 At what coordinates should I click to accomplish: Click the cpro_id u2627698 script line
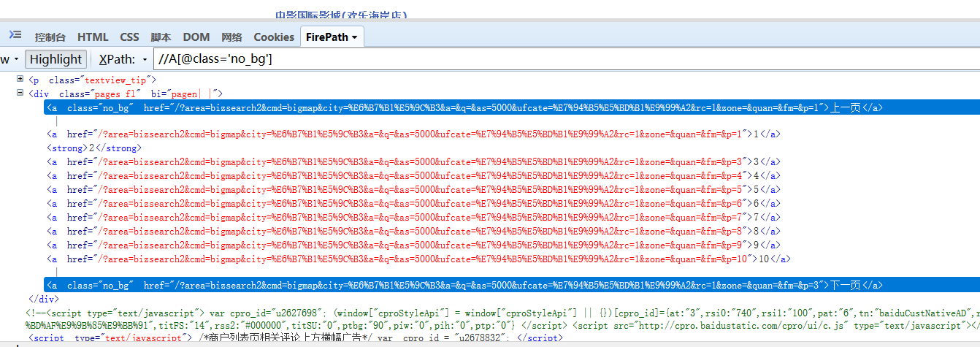tap(504, 313)
